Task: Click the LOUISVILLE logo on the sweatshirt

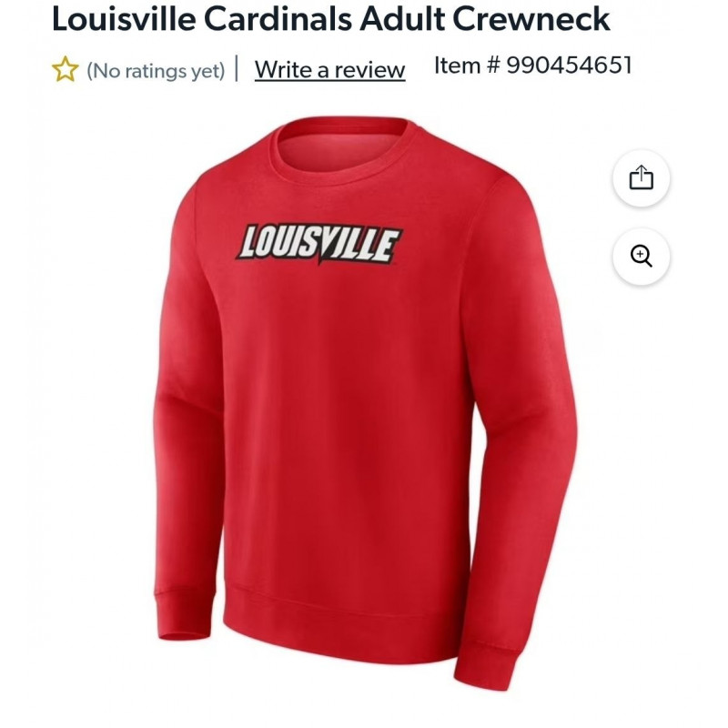Action: pyautogui.click(x=319, y=244)
